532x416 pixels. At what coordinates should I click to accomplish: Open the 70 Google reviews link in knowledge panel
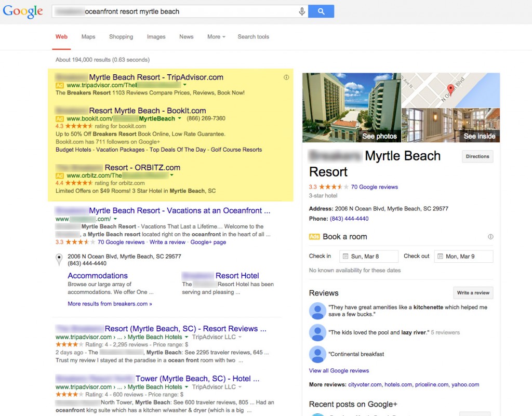click(374, 187)
